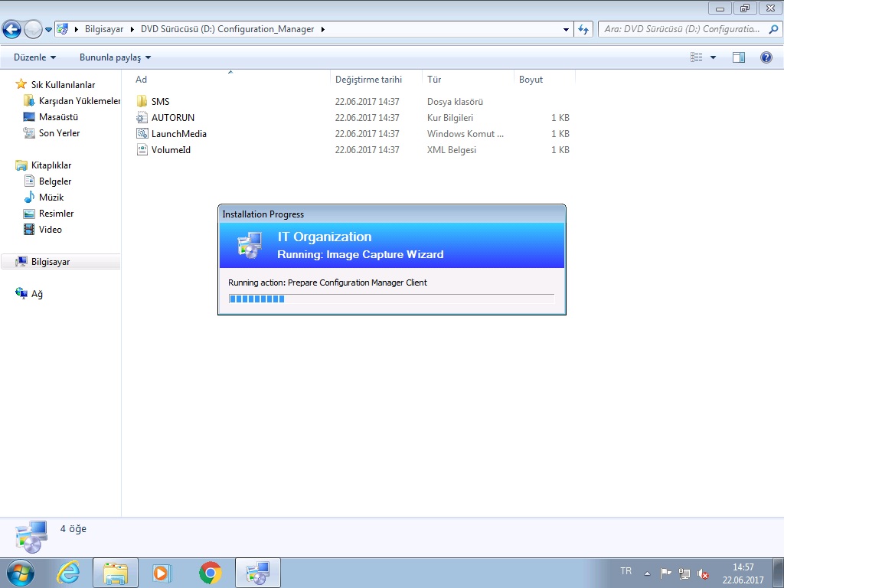Open the Help question mark icon
882x588 pixels.
pyautogui.click(x=766, y=57)
